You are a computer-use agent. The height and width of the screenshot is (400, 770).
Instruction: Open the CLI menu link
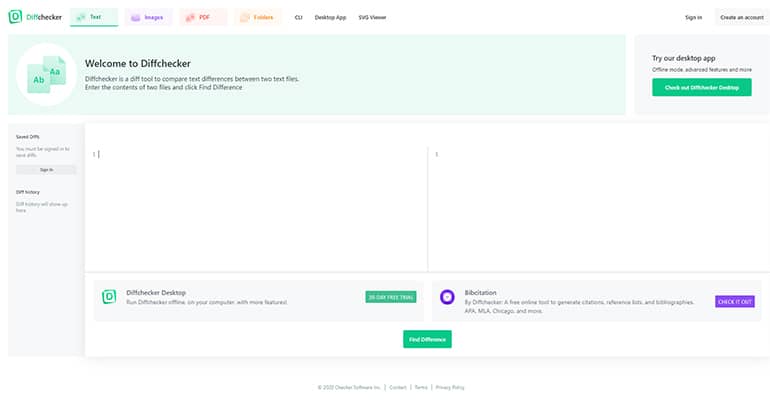pyautogui.click(x=299, y=17)
